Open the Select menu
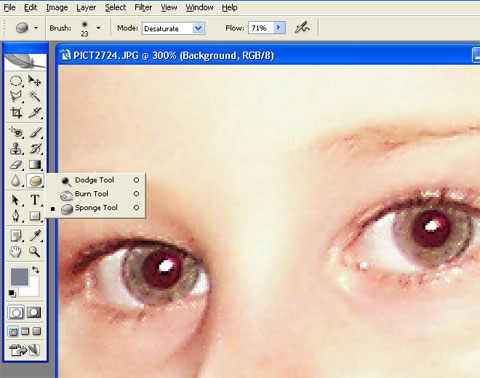Screen dimensions: 480x378 point(115,7)
